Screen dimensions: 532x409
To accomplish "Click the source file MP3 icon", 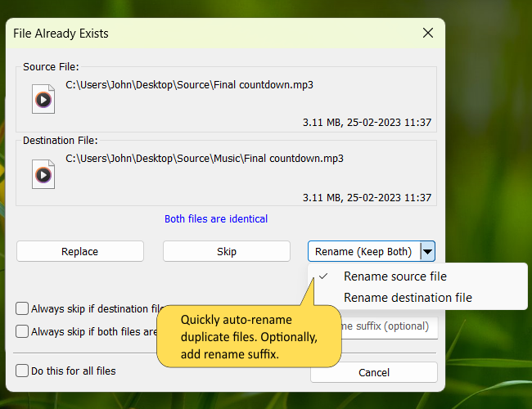I will [43, 101].
